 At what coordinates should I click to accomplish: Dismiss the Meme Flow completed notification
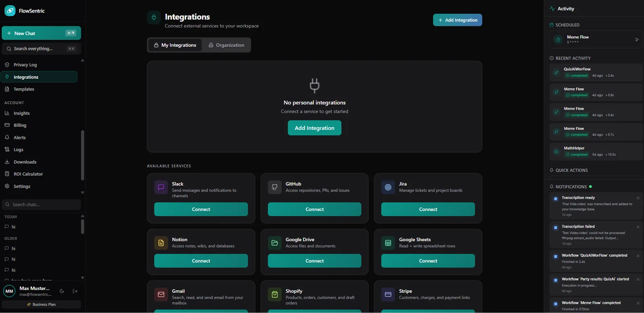click(638, 303)
